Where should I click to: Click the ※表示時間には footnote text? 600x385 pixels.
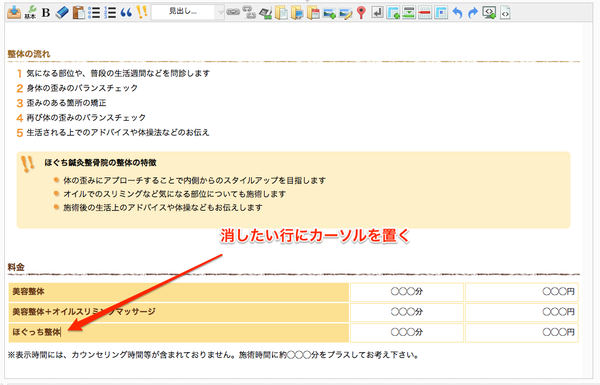(x=213, y=355)
